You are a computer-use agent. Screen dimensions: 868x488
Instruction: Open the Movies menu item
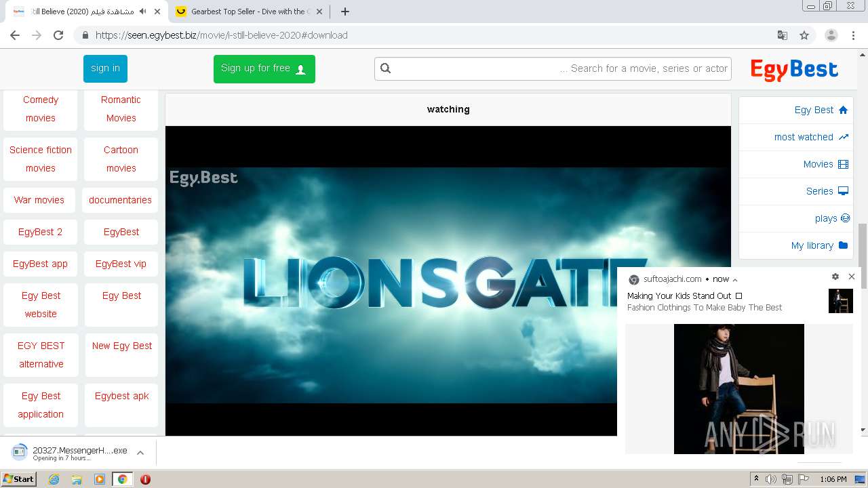(796, 164)
